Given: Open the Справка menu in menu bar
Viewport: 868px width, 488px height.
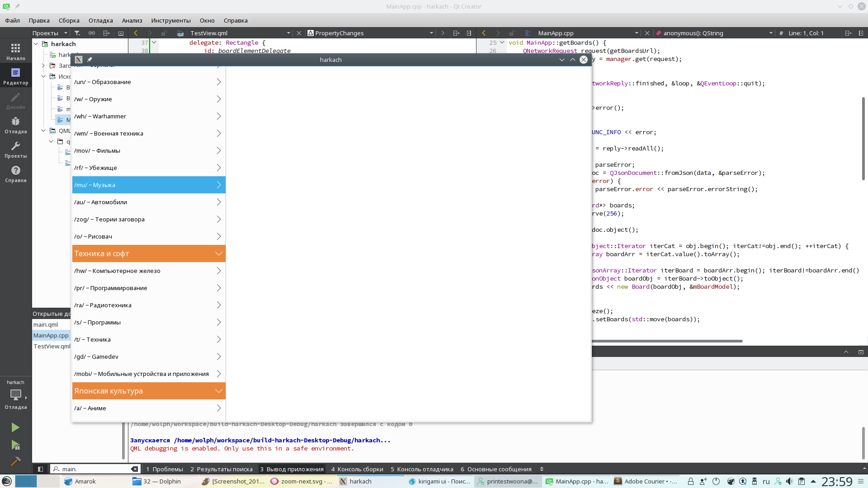Looking at the screenshot, I should pos(236,20).
